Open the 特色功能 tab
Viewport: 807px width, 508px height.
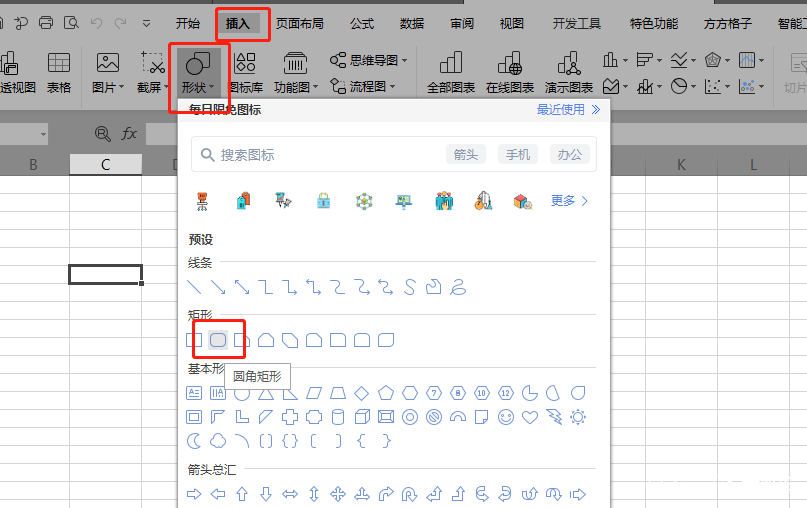[x=654, y=24]
